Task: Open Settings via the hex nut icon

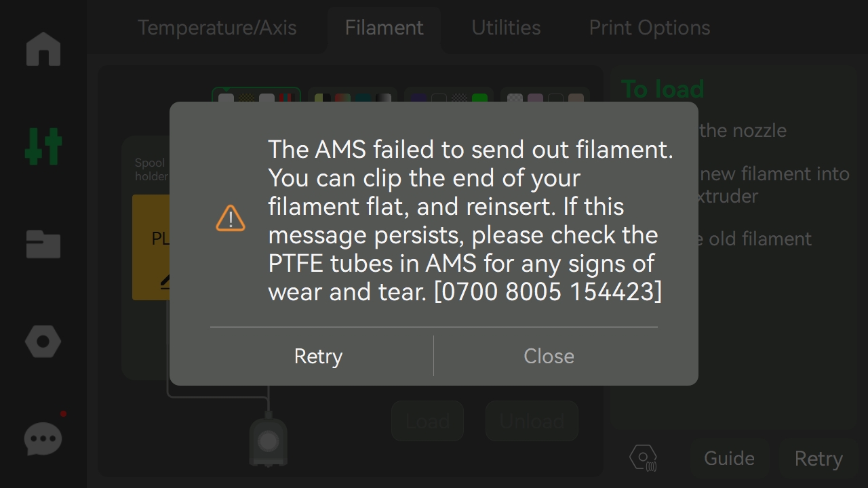Action: point(43,342)
